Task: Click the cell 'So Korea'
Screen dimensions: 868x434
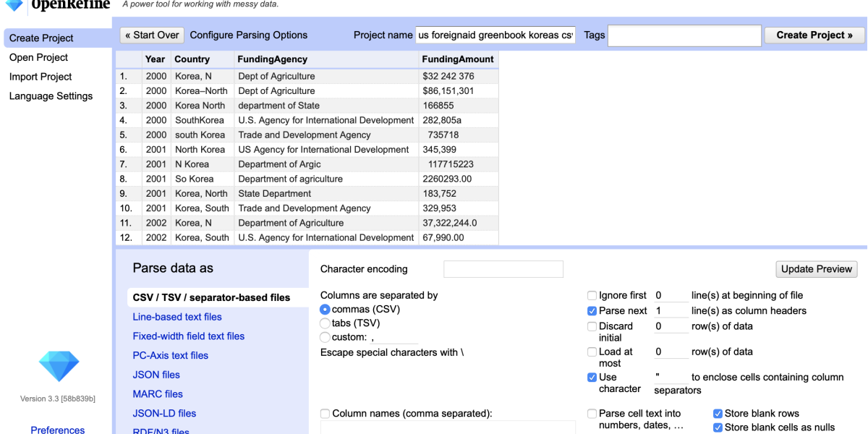Action: click(202, 179)
